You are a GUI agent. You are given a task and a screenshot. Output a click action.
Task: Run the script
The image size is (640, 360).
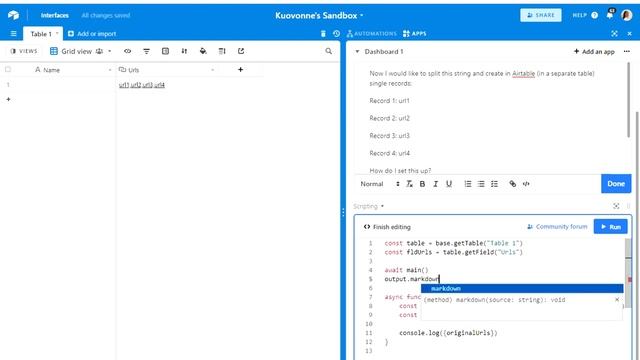611,227
